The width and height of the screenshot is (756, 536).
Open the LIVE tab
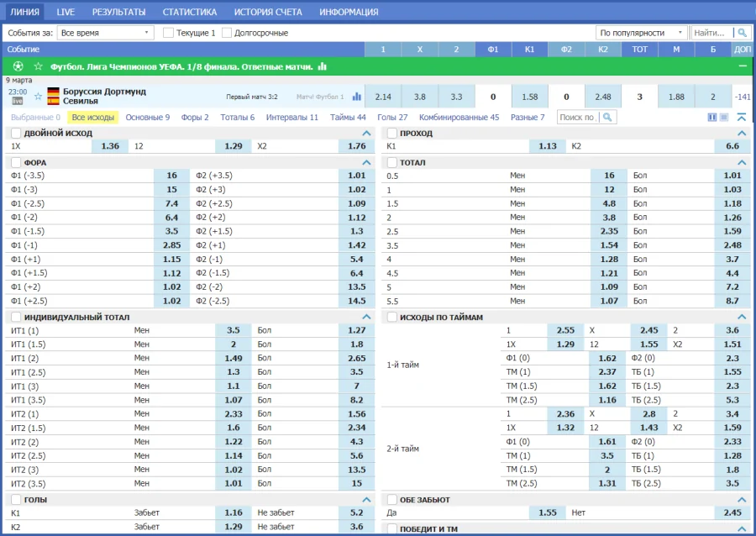[66, 12]
